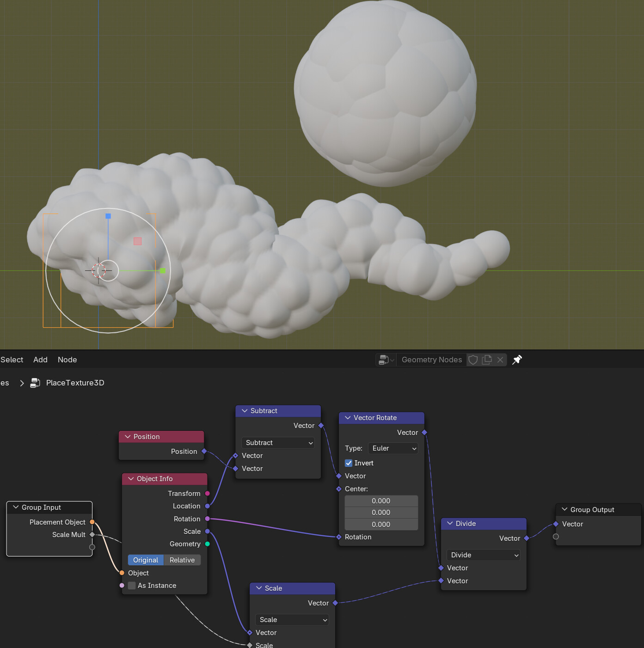Screen dimensions: 644x648
Task: Select Original transform space in Object Info
Action: pos(146,560)
